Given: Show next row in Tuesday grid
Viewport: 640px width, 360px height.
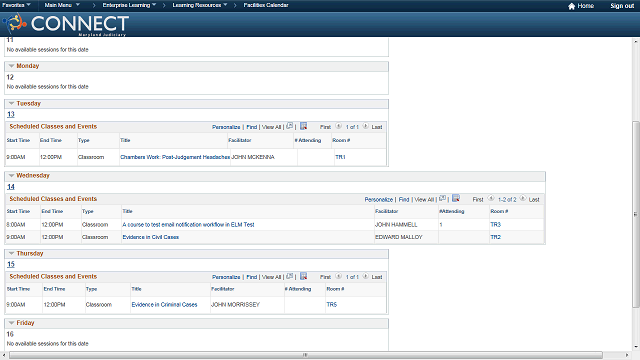Looking at the screenshot, I should click(x=365, y=126).
